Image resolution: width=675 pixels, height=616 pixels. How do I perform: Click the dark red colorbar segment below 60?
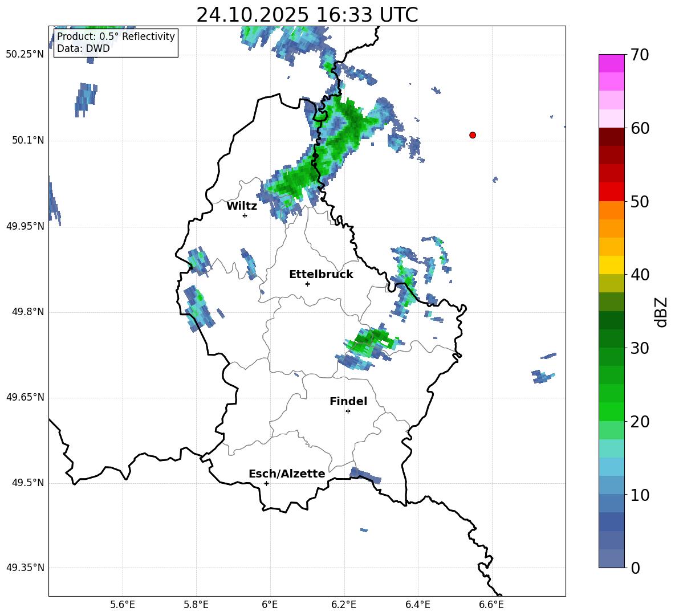point(611,137)
